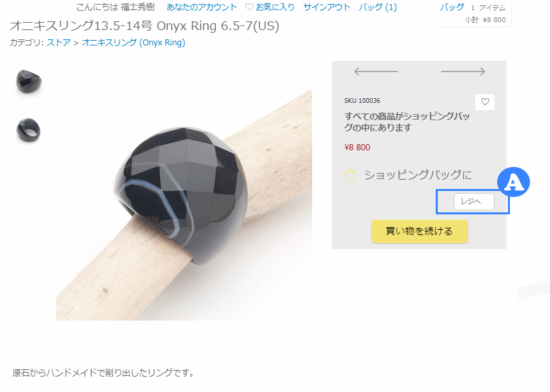Select the second ring thumbnail

coord(29,130)
